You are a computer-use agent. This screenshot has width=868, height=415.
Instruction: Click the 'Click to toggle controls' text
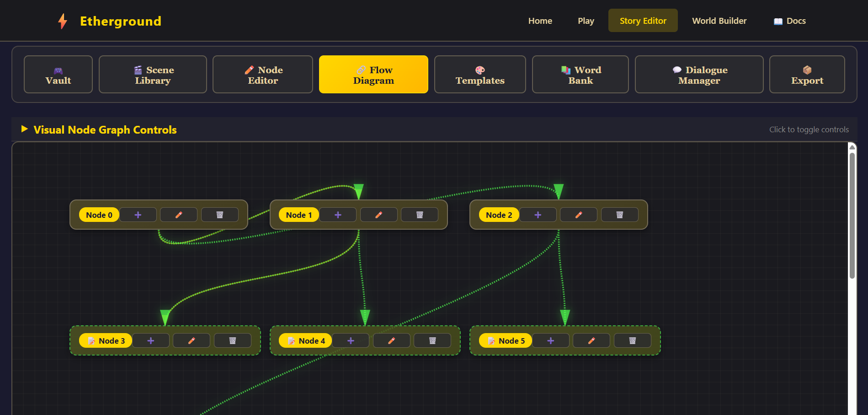[809, 129]
